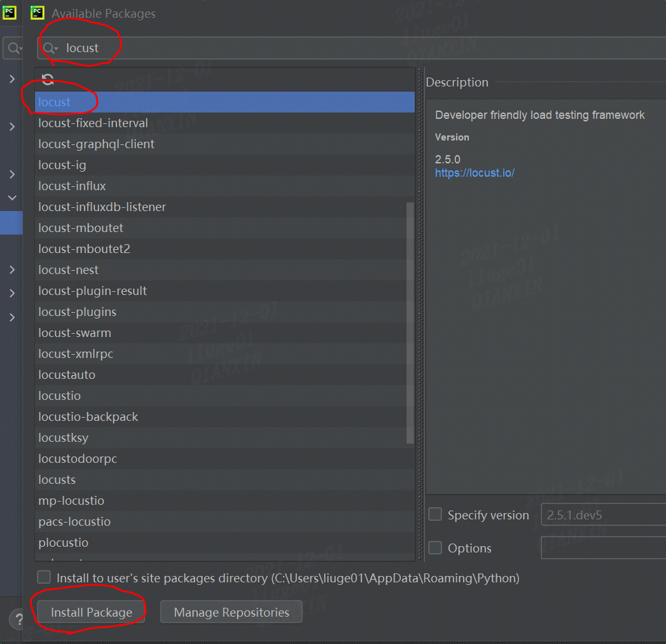Select the locustio package row
Image resolution: width=666 pixels, height=644 pixels.
(x=225, y=395)
